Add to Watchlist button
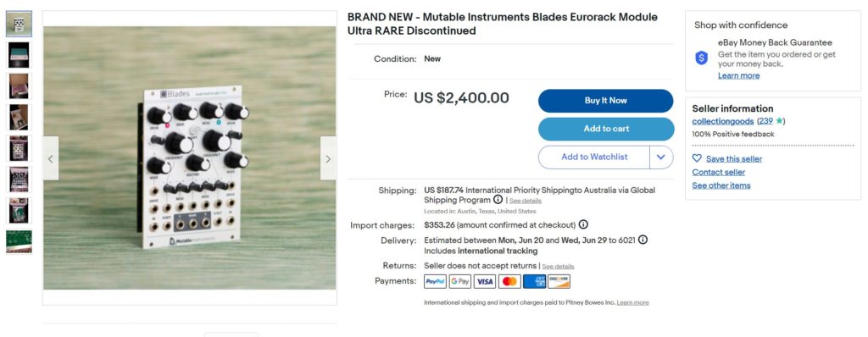 tap(594, 157)
